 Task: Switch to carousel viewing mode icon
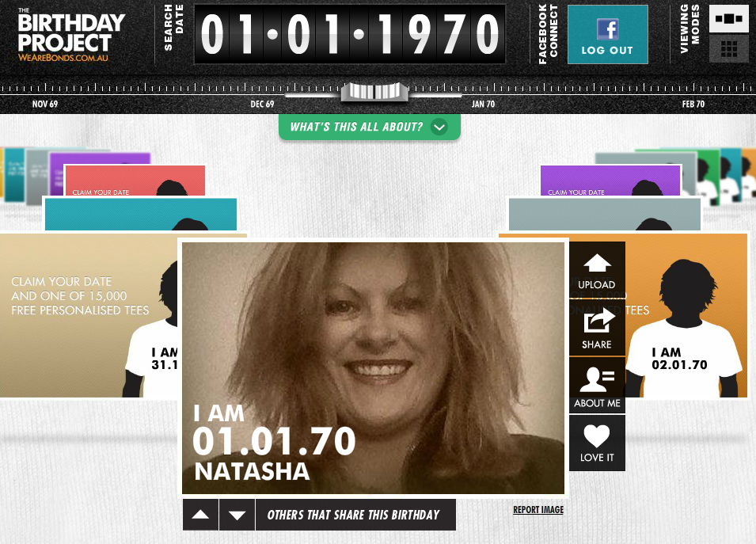pos(728,19)
